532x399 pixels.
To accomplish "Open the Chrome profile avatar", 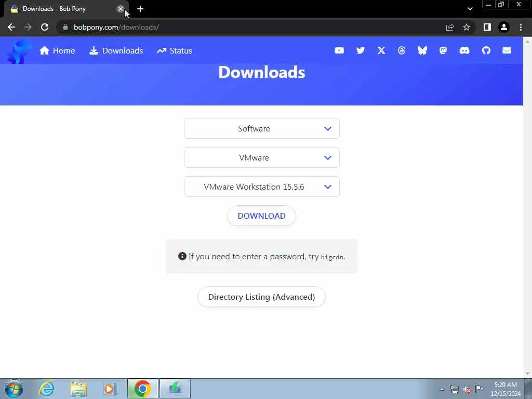I will (504, 27).
